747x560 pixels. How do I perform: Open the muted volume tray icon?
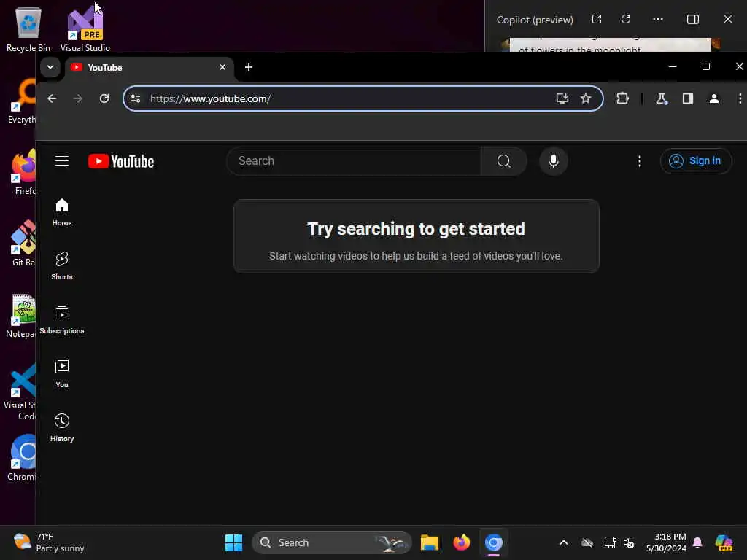coord(629,542)
